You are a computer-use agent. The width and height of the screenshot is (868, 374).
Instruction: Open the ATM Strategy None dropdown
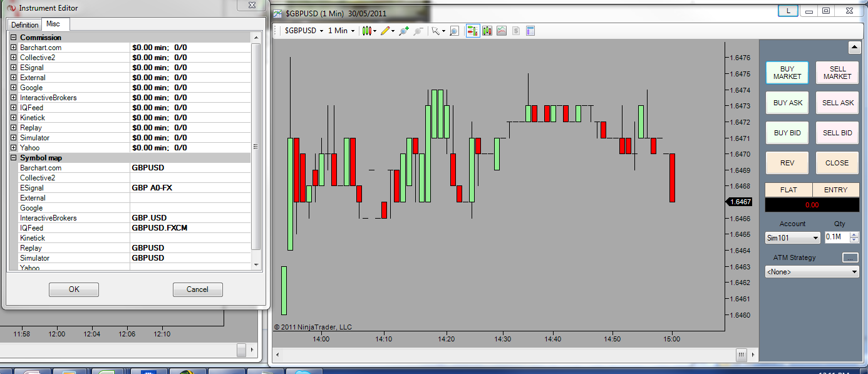812,272
